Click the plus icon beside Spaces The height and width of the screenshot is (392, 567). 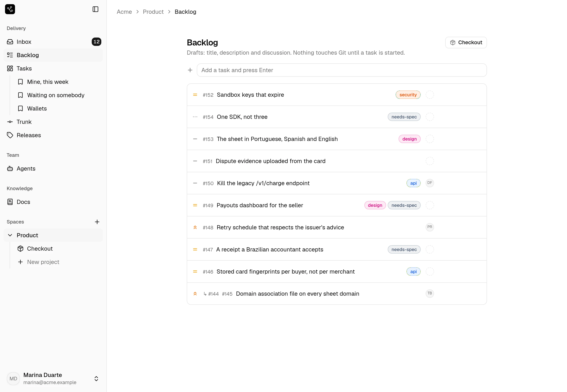pyautogui.click(x=97, y=222)
